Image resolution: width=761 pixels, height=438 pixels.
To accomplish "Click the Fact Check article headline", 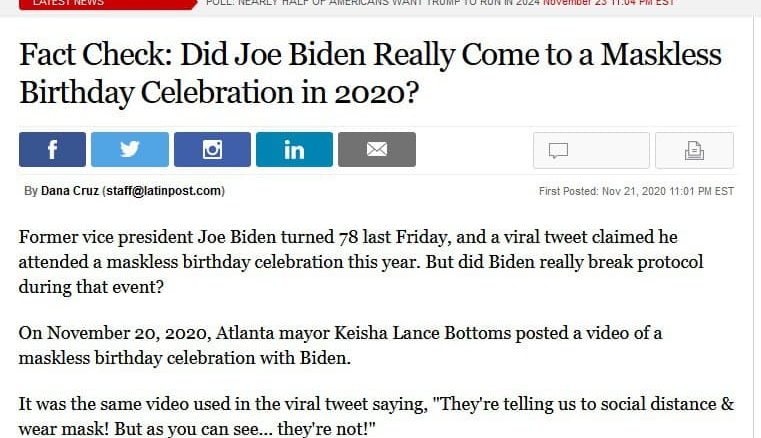I will (370, 73).
